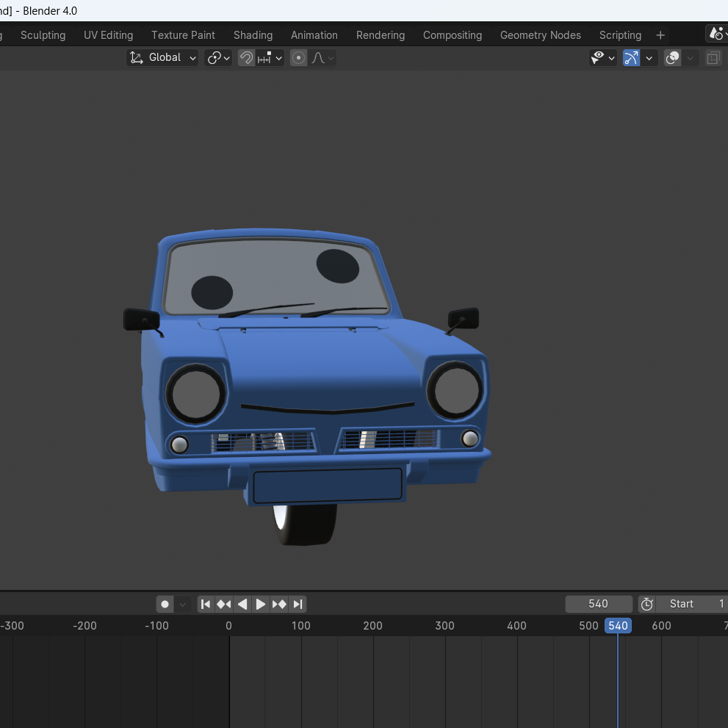Screen dimensions: 728x728
Task: Play animation in reverse
Action: (242, 604)
